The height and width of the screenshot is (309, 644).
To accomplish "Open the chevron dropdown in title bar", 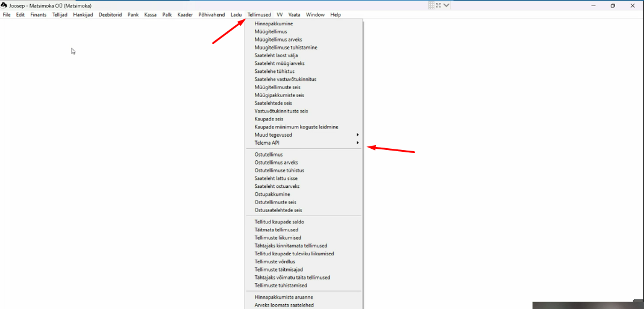I will point(446,5).
